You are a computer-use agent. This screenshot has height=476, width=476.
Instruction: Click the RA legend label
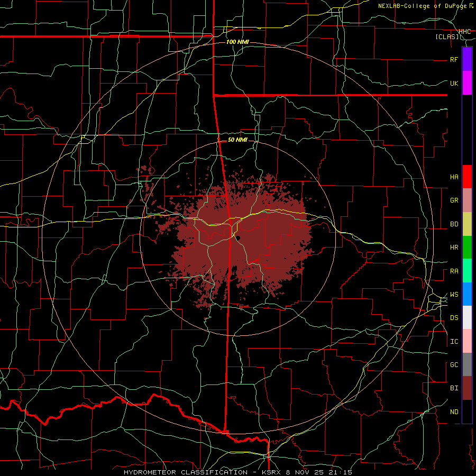click(454, 271)
